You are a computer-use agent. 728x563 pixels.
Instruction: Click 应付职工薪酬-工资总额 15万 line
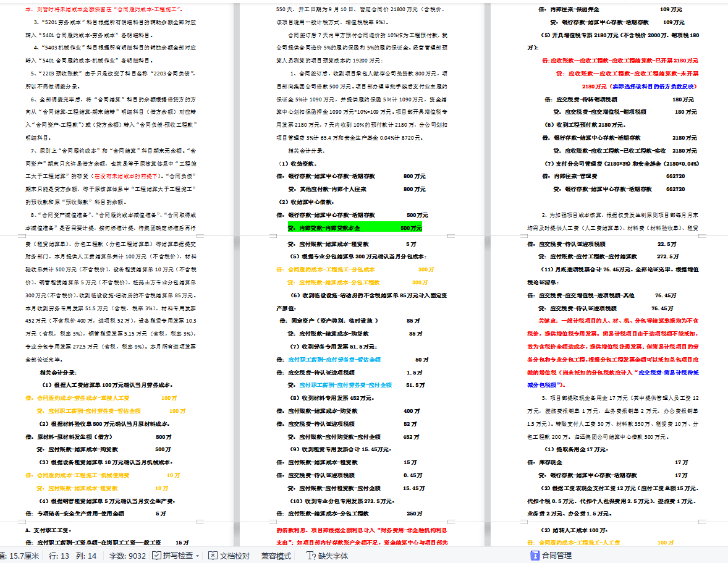pos(108,543)
